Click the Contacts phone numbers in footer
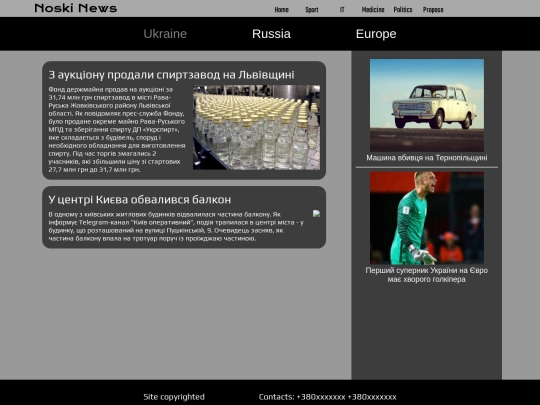Screen dimensions: 540x405 (328, 397)
